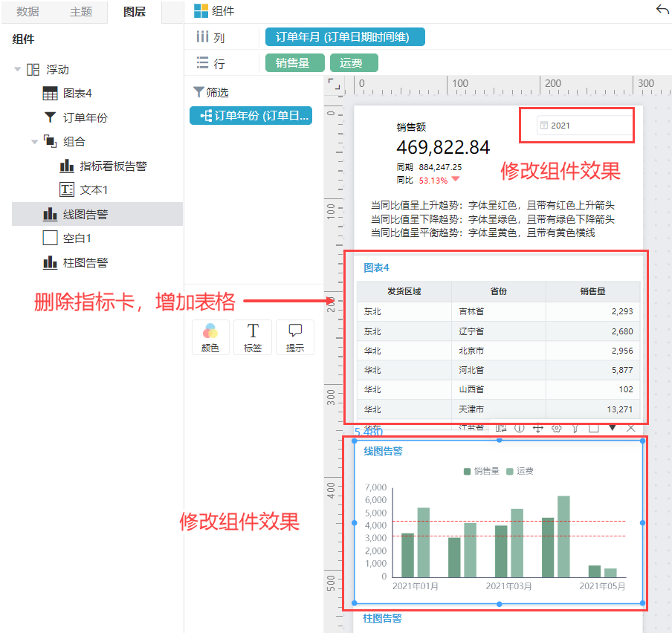Click top-center resize handle of selected chart
This screenshot has width=672, height=633.
(500, 441)
